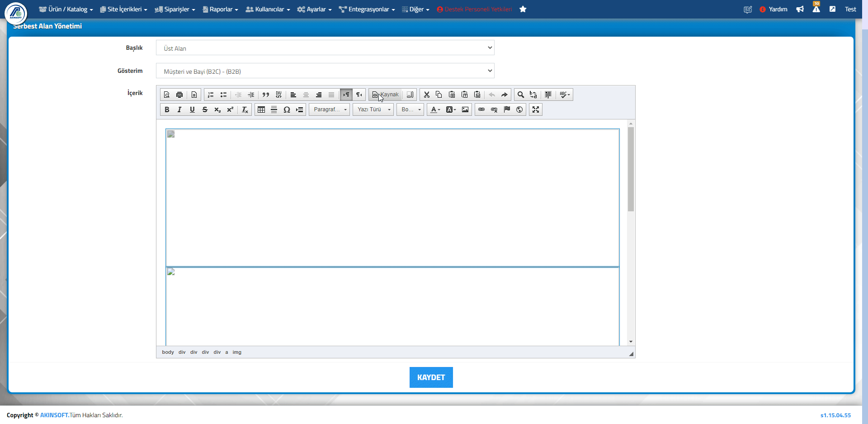Open the Siparişler menu
Viewport: 868px width, 424px height.
click(175, 9)
